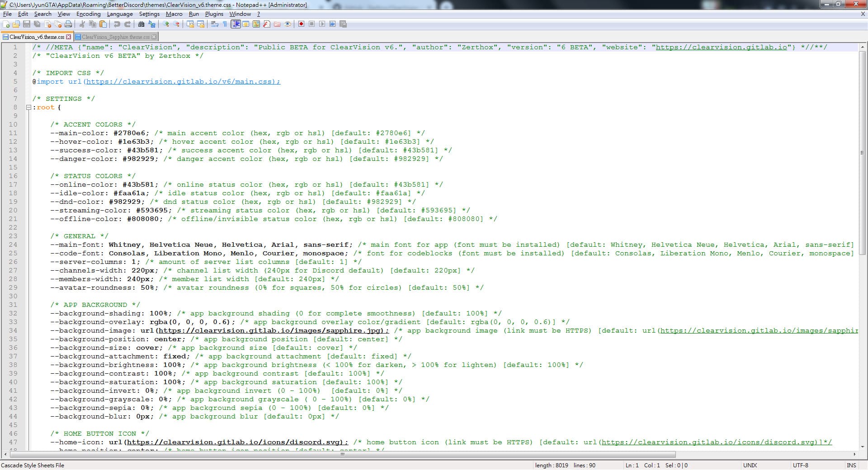
Task: Copy selection with the Copy icon
Action: pyautogui.click(x=93, y=24)
